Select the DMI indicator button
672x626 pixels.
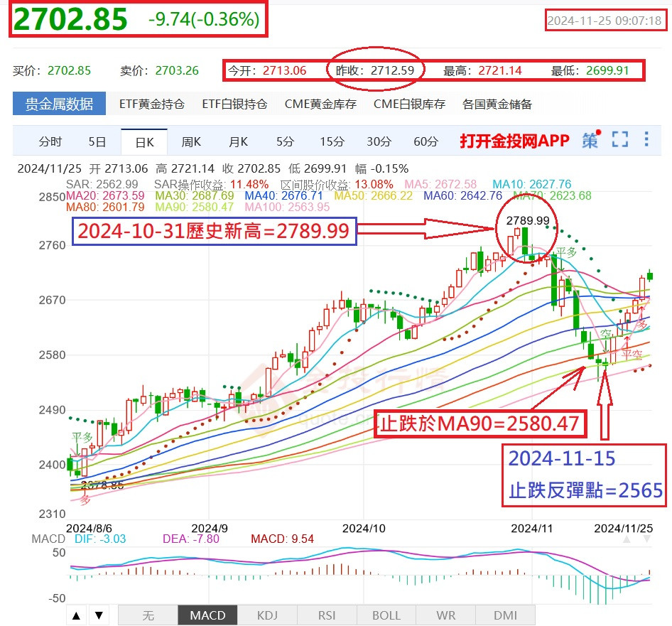505,616
